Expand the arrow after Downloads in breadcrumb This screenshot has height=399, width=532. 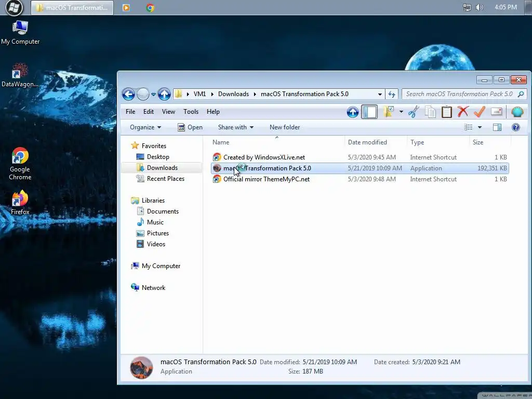pos(255,94)
